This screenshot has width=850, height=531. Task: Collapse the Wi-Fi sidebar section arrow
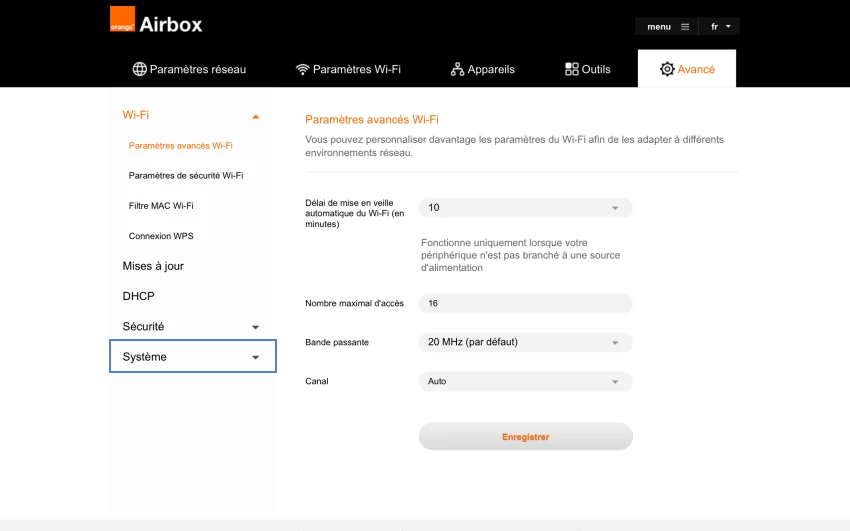255,116
